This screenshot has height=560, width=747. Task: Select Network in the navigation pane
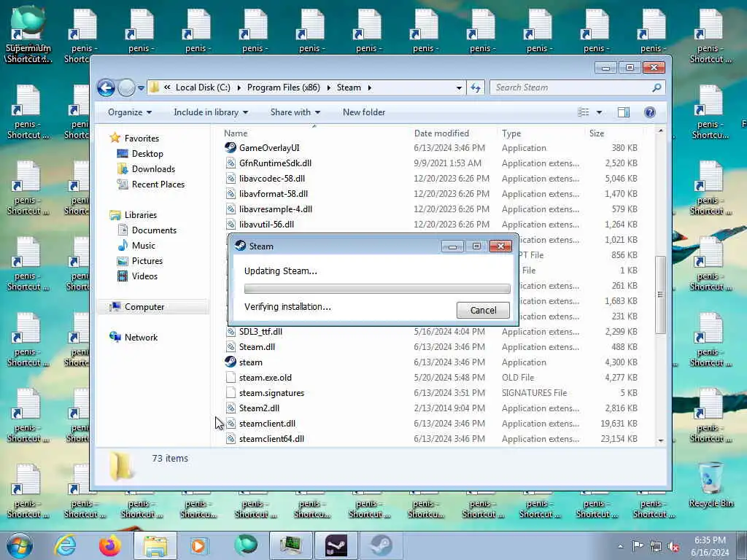(134, 338)
